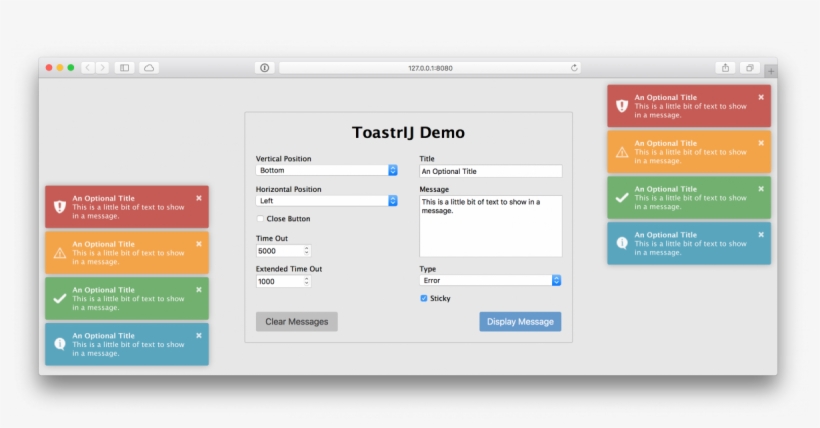Click the 127.0.0.1:8080 address bar

[x=430, y=67]
